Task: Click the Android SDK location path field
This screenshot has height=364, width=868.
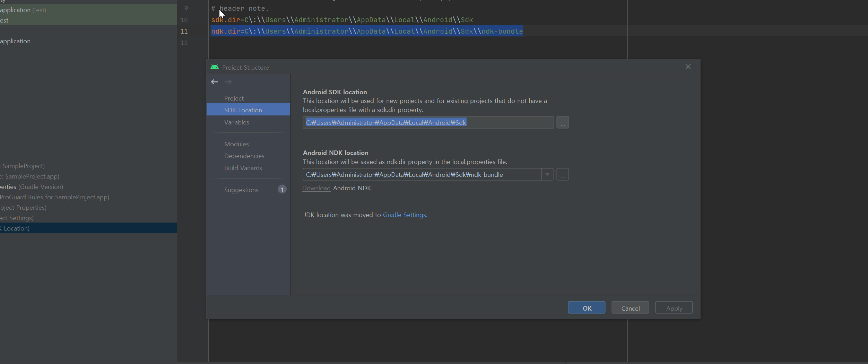Action: point(428,122)
